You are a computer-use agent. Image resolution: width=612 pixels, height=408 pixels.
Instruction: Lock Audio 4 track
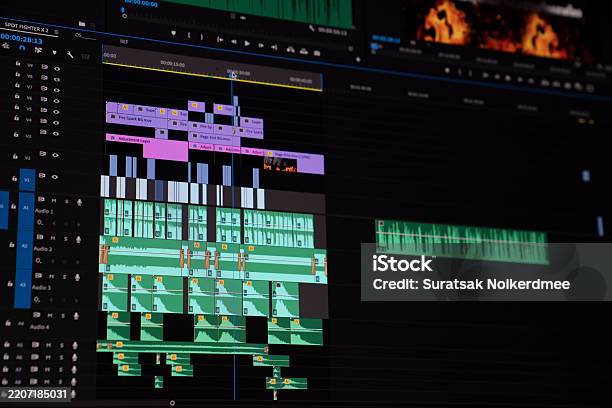(x=8, y=323)
